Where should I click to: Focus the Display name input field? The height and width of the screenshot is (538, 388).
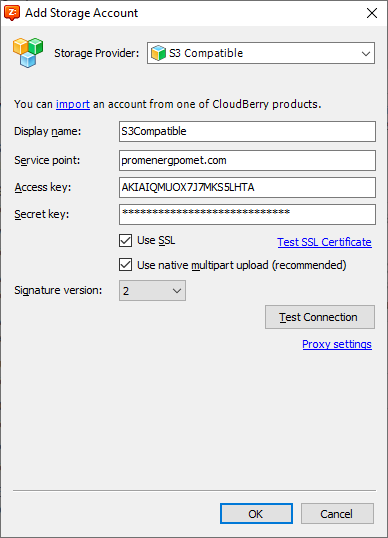click(x=247, y=131)
